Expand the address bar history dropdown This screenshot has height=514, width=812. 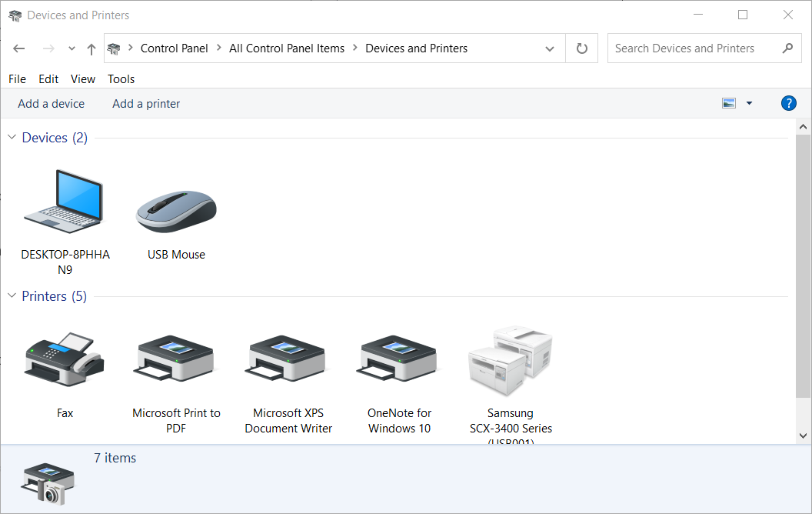(550, 48)
